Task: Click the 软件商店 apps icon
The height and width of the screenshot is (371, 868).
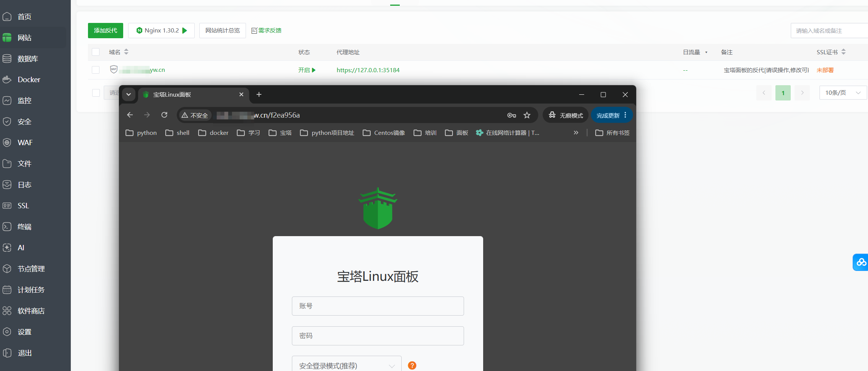Action: pos(7,311)
